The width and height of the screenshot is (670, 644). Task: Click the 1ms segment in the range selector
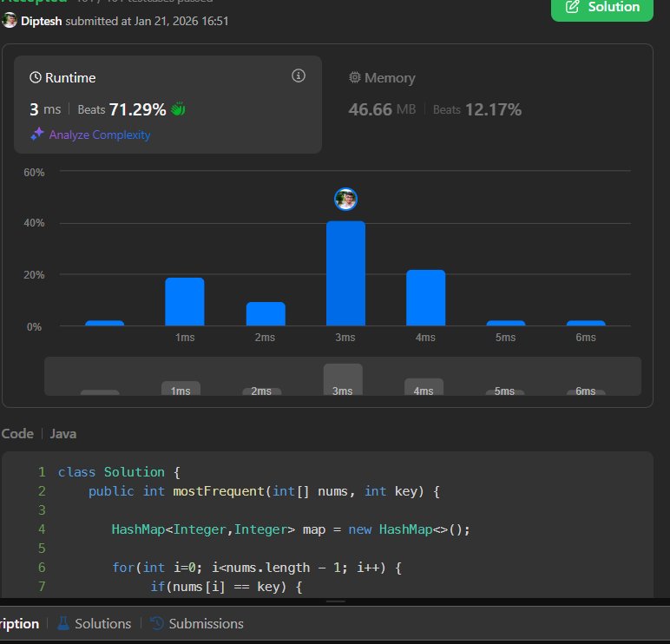[x=181, y=388]
